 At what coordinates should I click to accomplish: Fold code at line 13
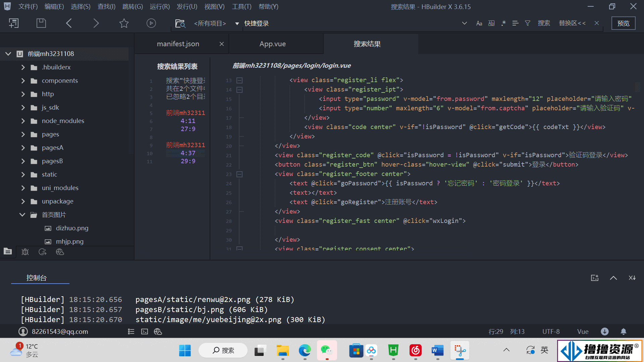tap(239, 80)
